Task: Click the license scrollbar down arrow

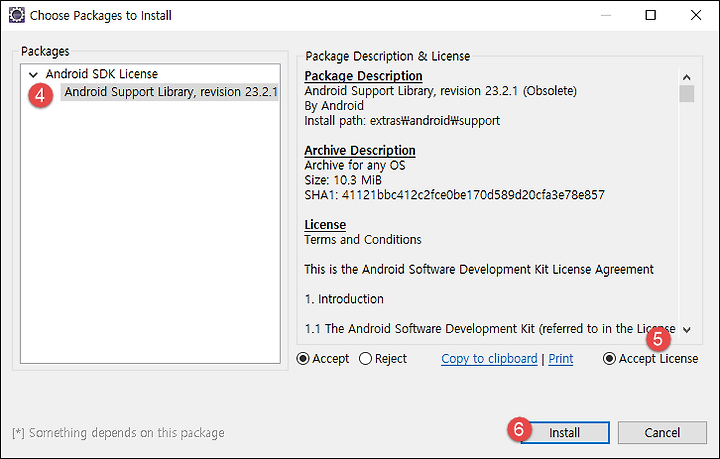Action: 687,330
